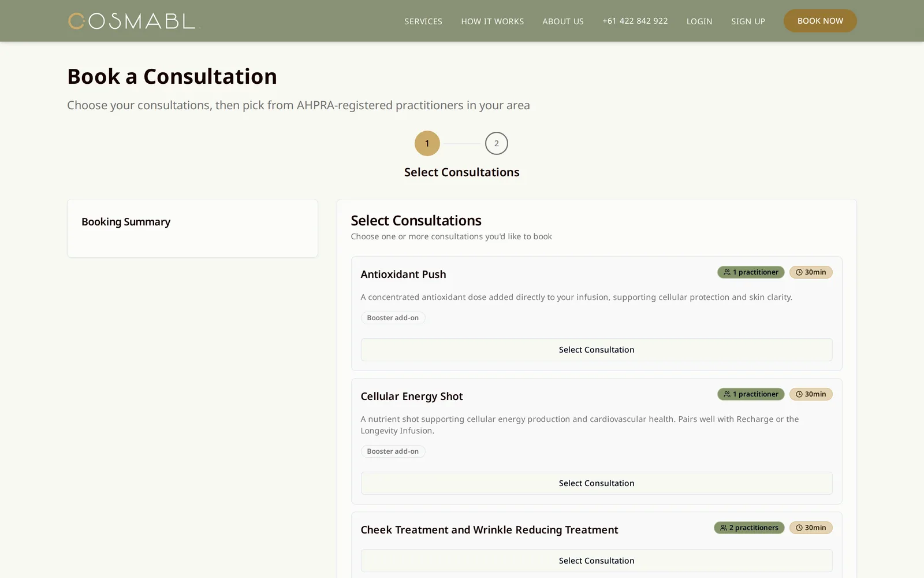
Task: Go to About Us page
Action: [x=563, y=21]
